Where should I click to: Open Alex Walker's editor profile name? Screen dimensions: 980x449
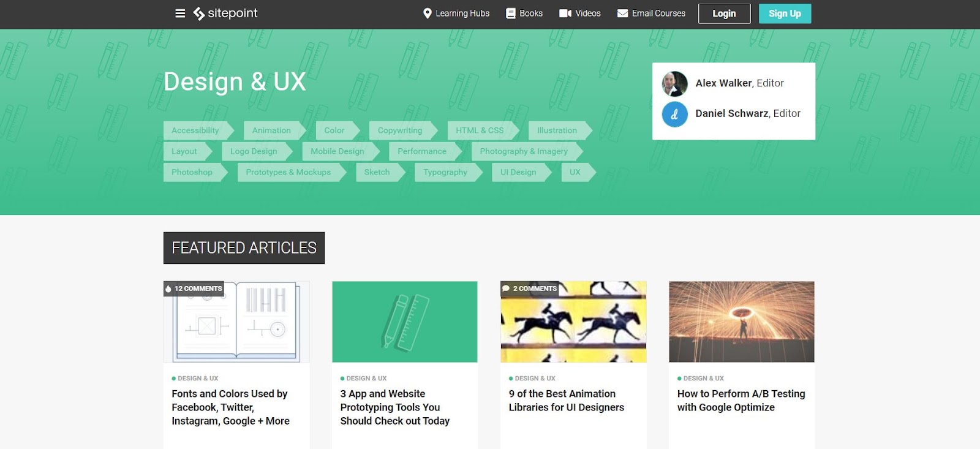coord(723,83)
